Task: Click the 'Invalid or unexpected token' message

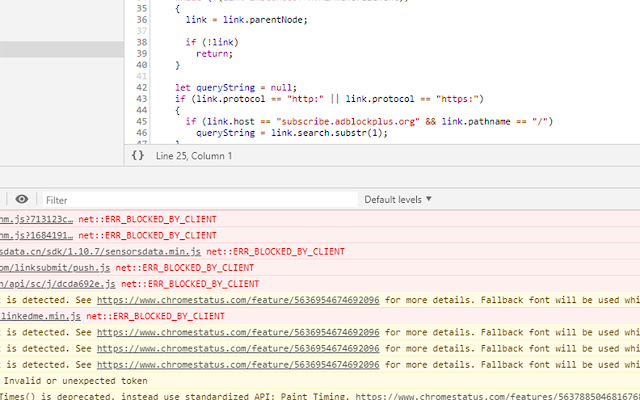Action: [76, 380]
